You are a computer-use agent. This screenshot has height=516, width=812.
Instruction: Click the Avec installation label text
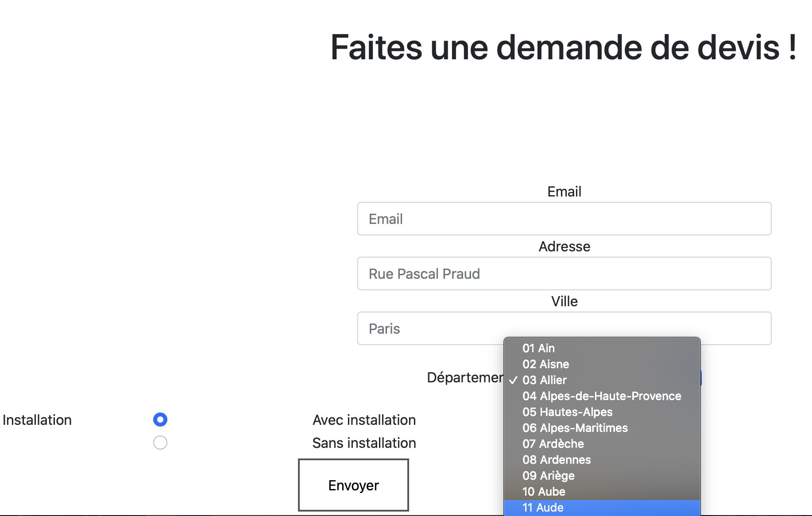[364, 420]
